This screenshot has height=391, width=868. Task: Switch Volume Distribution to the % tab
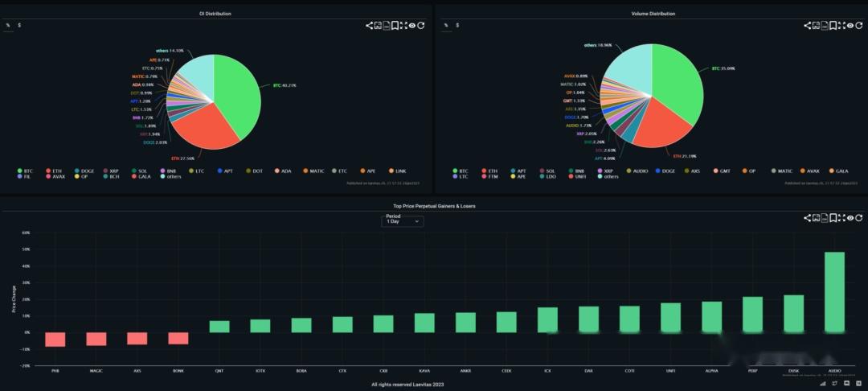click(x=445, y=26)
